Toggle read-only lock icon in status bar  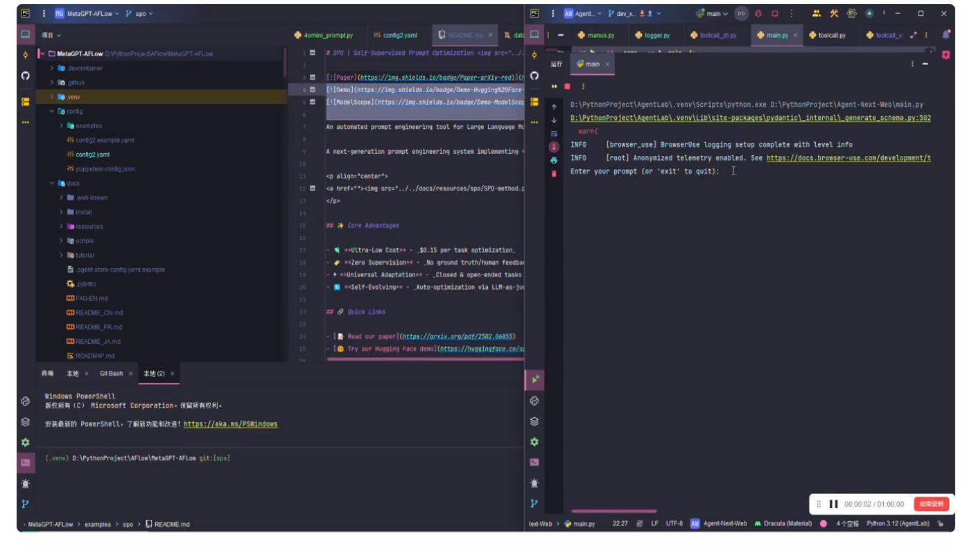click(941, 524)
